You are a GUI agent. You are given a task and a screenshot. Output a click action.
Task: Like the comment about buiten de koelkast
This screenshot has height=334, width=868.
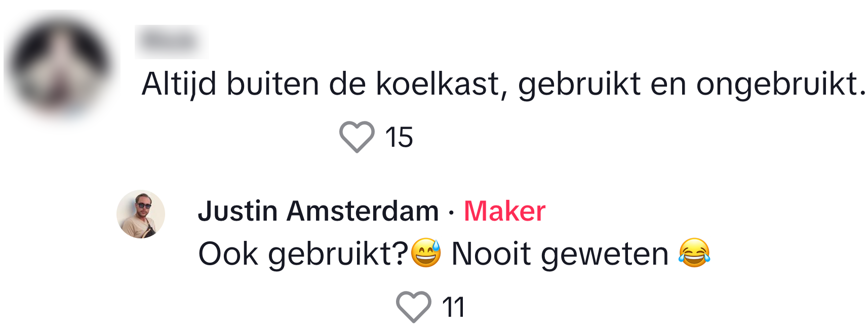(357, 137)
